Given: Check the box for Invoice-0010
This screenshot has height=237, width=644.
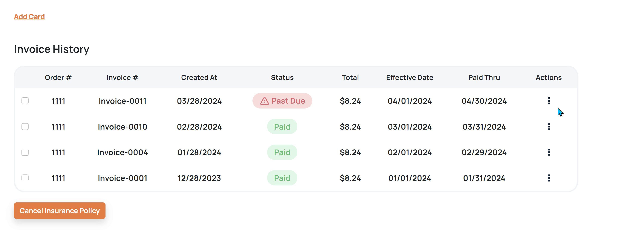Looking at the screenshot, I should point(25,127).
